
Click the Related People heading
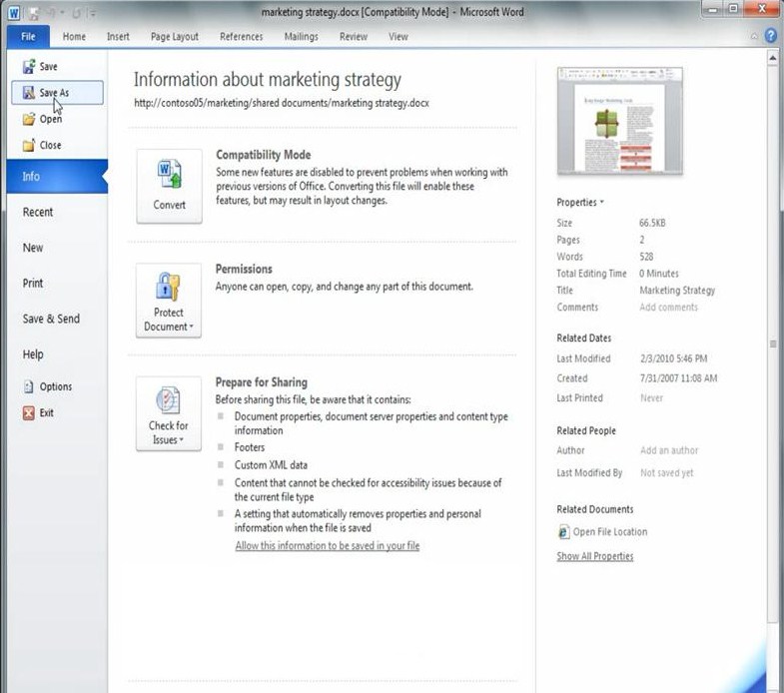[586, 430]
